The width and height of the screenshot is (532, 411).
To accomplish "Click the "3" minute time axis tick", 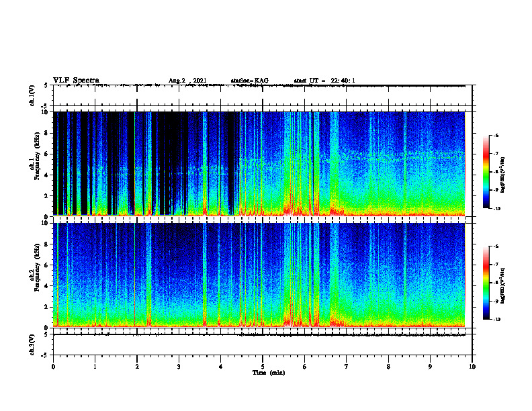I will 179,367.
